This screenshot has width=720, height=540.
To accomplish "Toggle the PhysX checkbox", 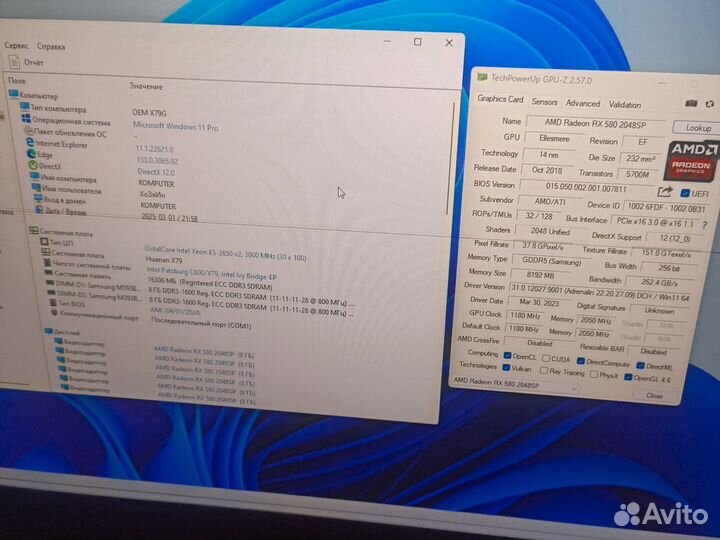I will 594,374.
